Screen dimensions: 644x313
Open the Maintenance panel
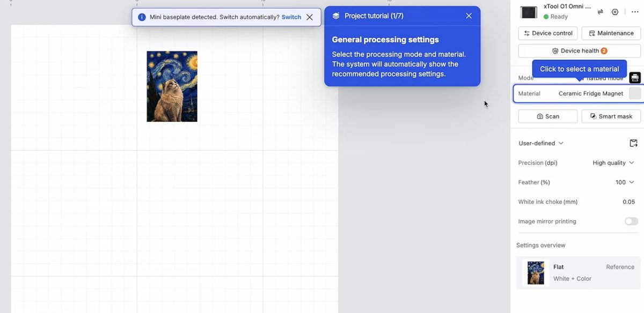click(611, 33)
